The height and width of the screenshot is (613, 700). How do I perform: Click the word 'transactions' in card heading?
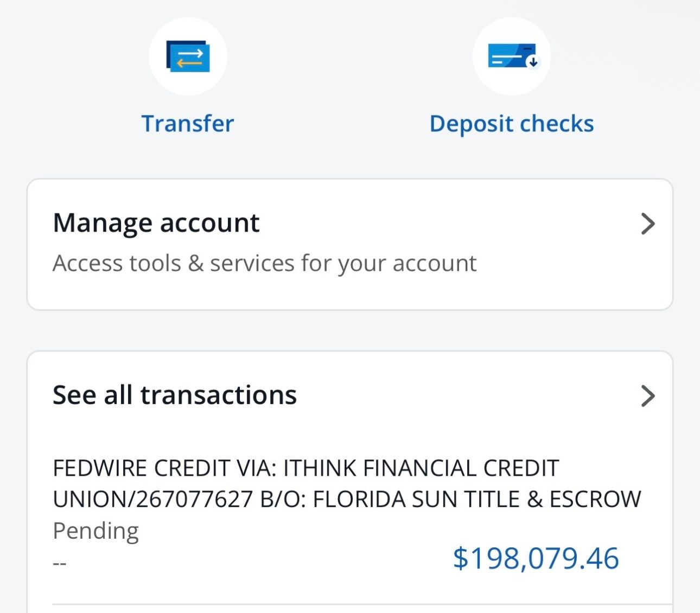pyautogui.click(x=218, y=395)
